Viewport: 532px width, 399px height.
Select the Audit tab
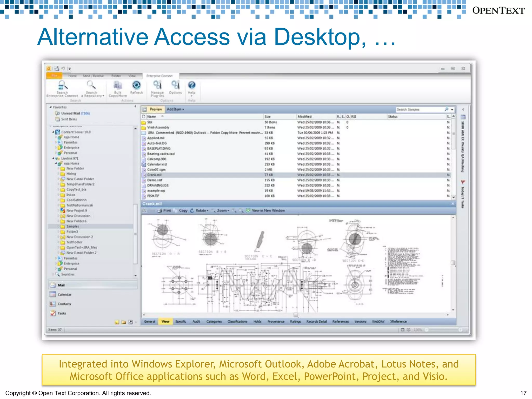click(x=196, y=322)
